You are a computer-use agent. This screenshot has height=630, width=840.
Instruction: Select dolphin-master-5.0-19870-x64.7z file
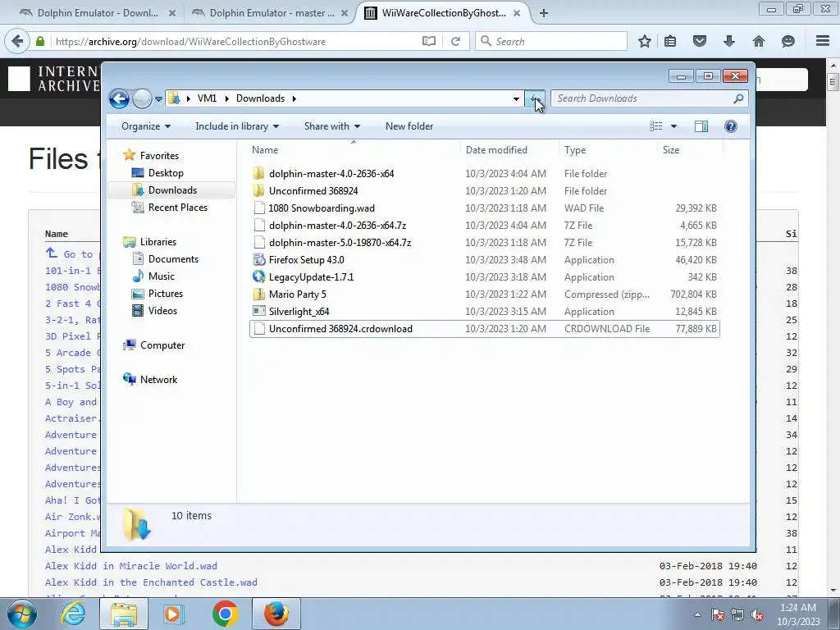coord(485,243)
